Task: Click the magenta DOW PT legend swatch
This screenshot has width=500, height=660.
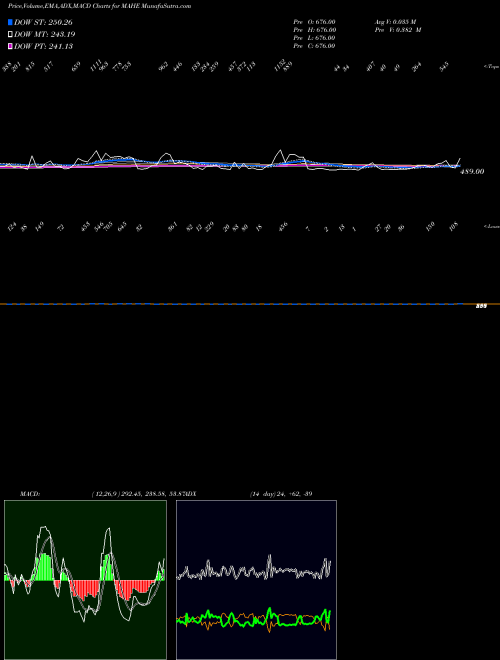Action: tap(10, 46)
